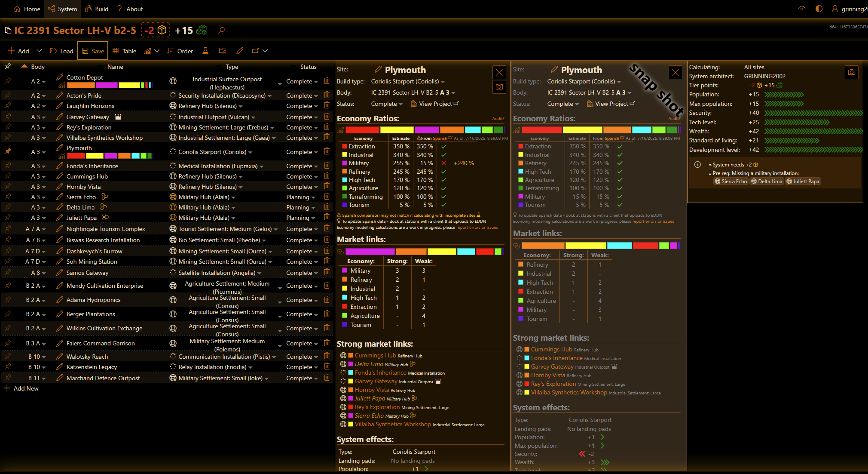
Task: Toggle the dark/light theme contrast icon
Action: coord(819,9)
